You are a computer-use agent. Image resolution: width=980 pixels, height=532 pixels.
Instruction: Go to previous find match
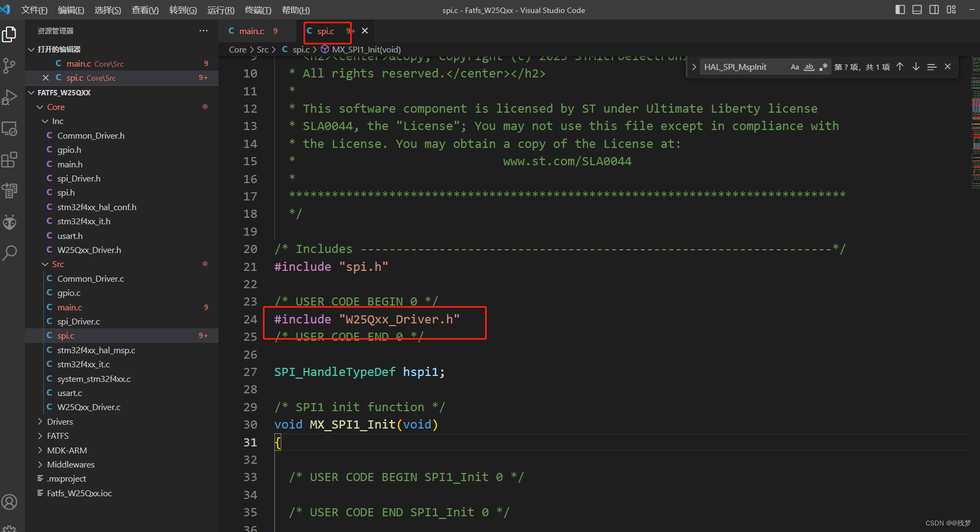coord(900,67)
